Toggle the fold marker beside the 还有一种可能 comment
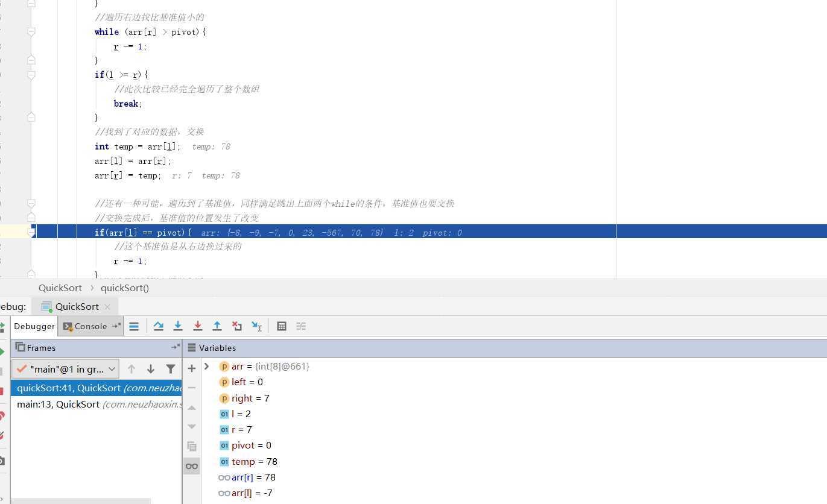This screenshot has height=504, width=827. pyautogui.click(x=31, y=203)
